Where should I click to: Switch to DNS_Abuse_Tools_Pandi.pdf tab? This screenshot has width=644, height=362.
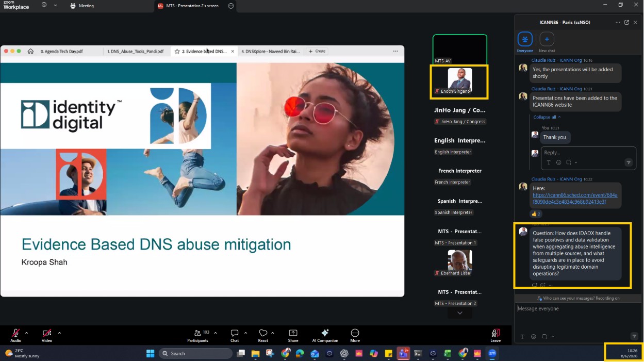135,52
